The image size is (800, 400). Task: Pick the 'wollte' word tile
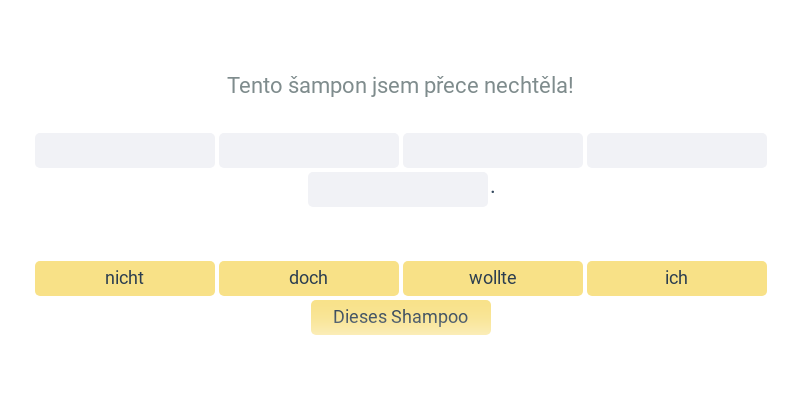click(x=493, y=278)
